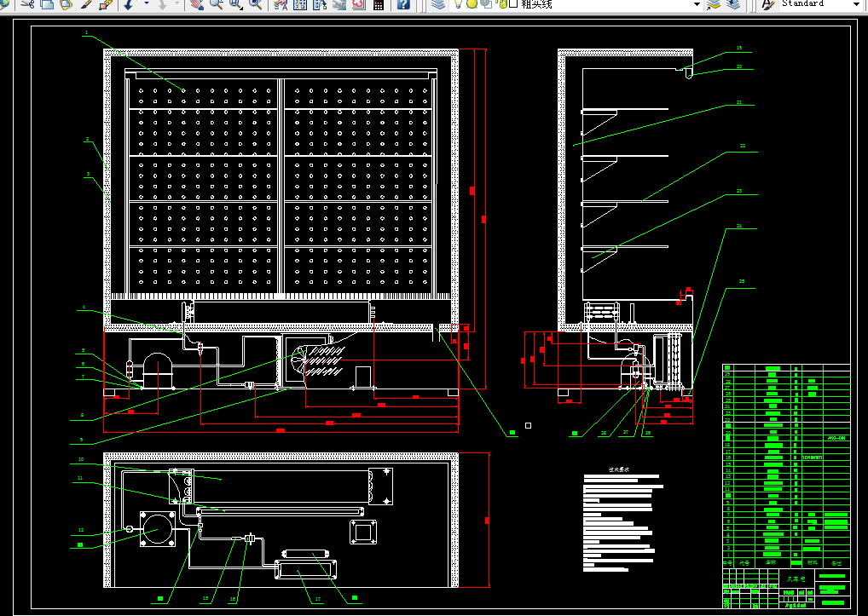Click the 序号 header cell in parts list
Image resolution: width=868 pixels, height=616 pixels.
point(728,563)
